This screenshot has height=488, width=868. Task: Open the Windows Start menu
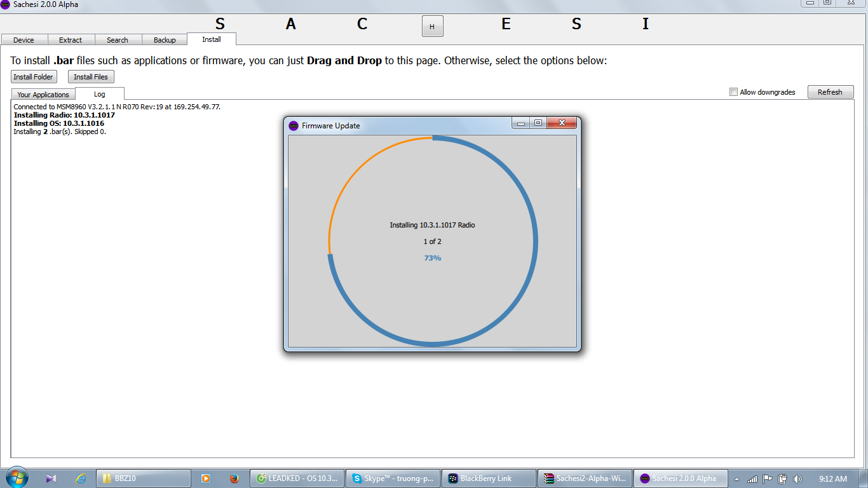tap(17, 478)
